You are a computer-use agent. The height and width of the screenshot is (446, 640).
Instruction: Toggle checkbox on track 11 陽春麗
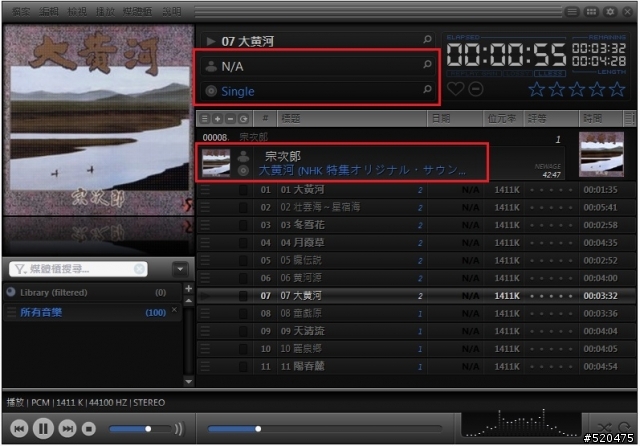[243, 366]
